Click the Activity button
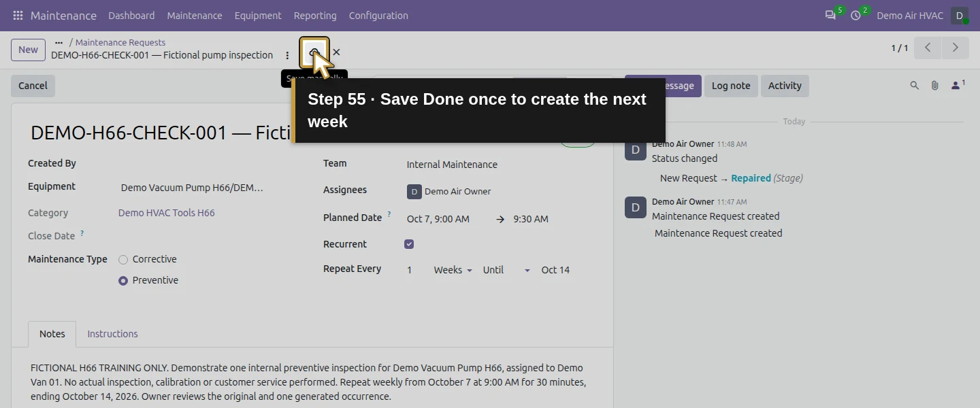The height and width of the screenshot is (408, 980). click(x=785, y=86)
